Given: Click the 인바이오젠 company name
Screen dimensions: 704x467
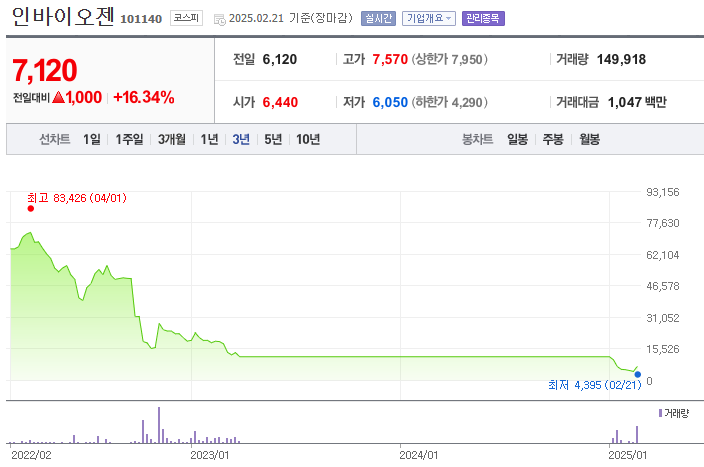Looking at the screenshot, I should pos(63,17).
